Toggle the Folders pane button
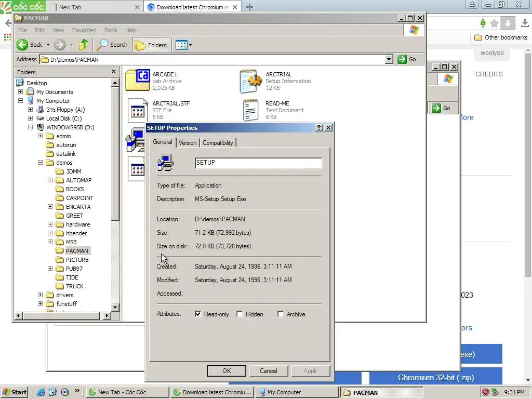Screen dimensions: 532x399 click(151, 45)
